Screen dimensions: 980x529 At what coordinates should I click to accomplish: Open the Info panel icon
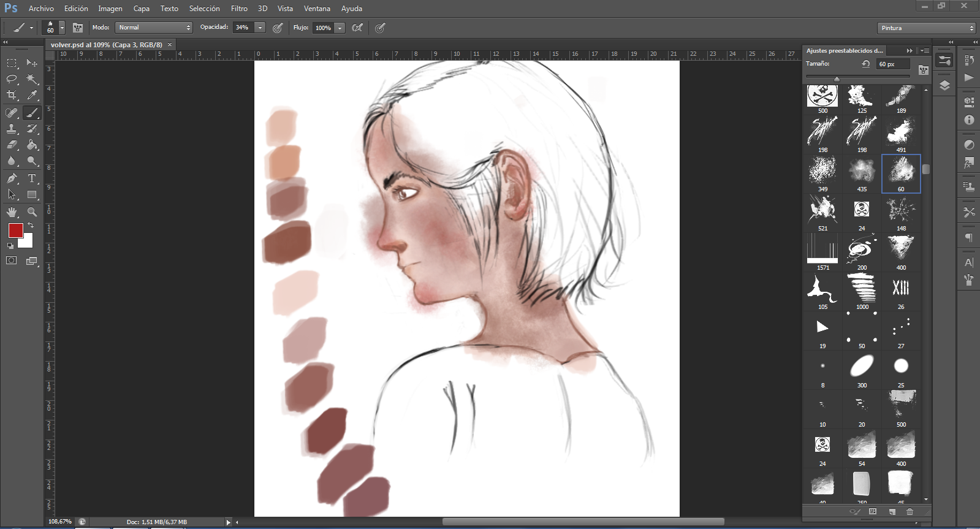[969, 120]
